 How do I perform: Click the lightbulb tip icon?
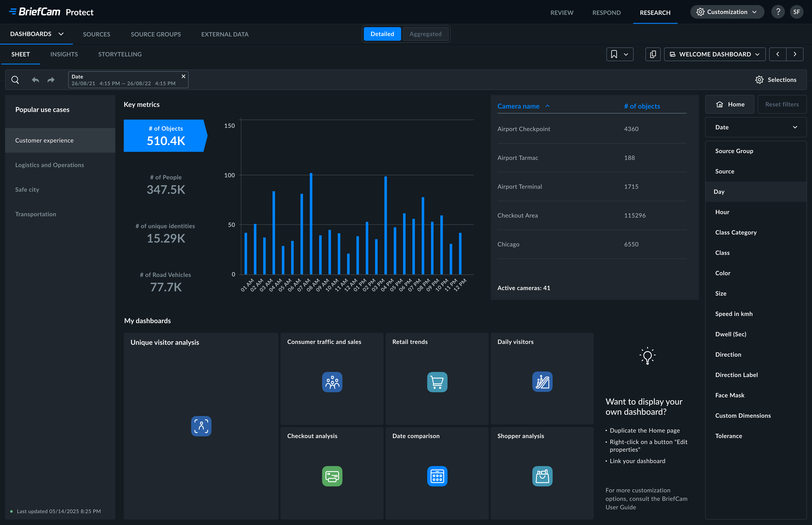[x=647, y=356]
